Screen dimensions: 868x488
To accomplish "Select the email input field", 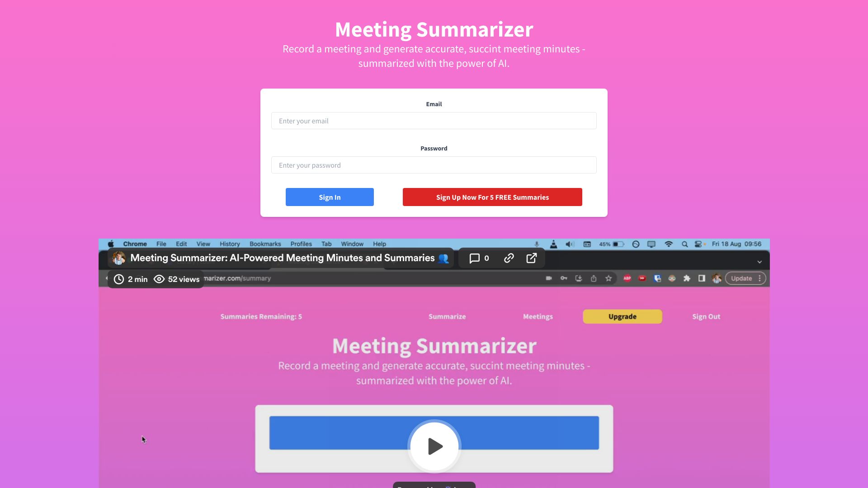I will [434, 120].
